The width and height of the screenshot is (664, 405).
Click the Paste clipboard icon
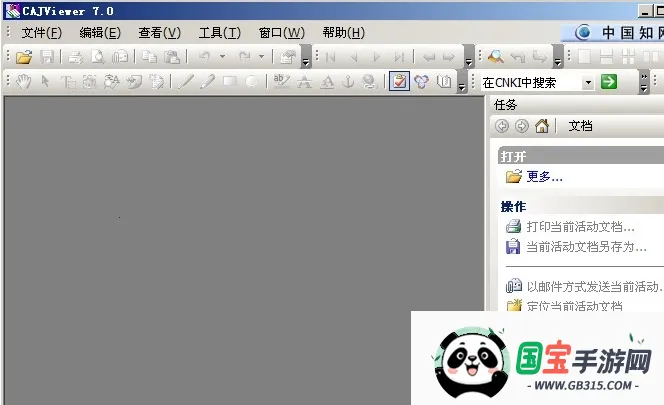click(x=172, y=56)
